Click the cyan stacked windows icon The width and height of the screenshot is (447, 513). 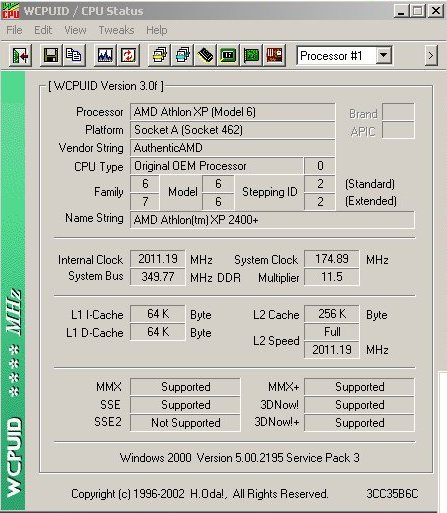click(183, 55)
